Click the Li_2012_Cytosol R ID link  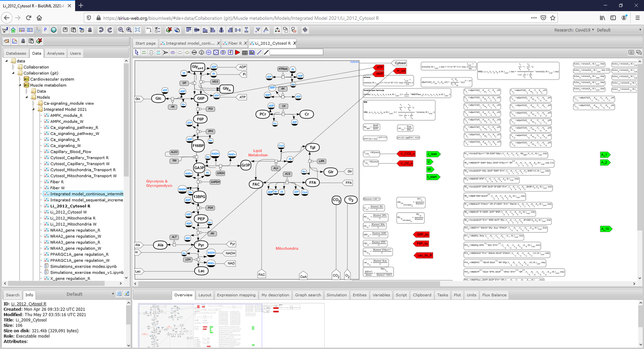(x=29, y=304)
